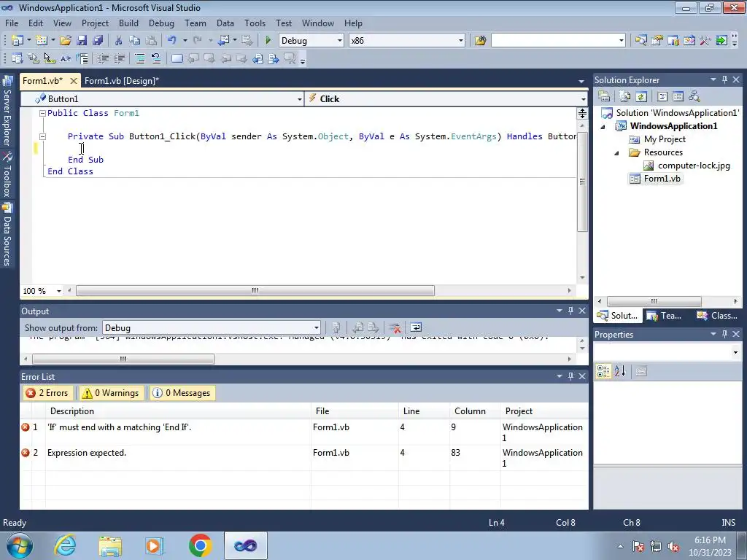Open Google Chrome from the taskbar
This screenshot has width=747, height=560.
[201, 545]
